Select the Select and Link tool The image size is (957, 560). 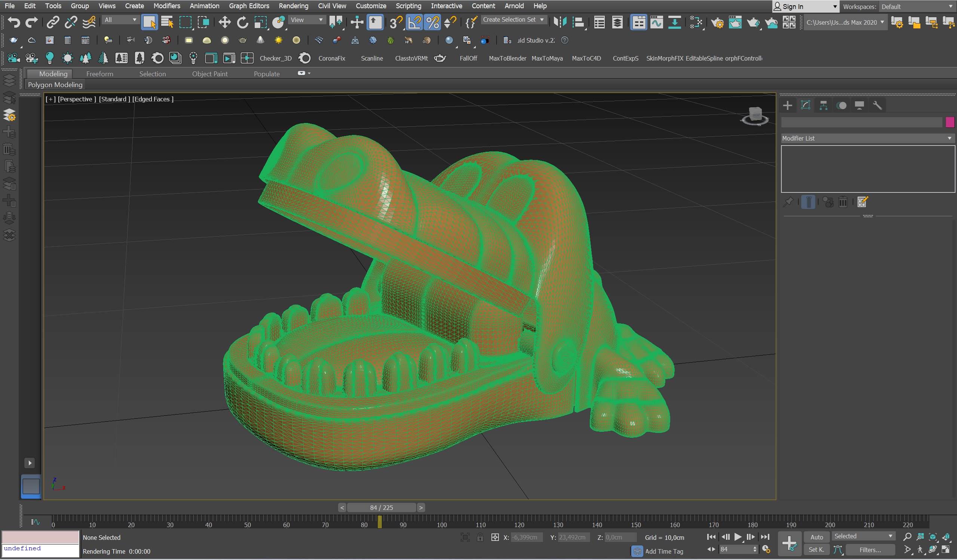click(52, 22)
